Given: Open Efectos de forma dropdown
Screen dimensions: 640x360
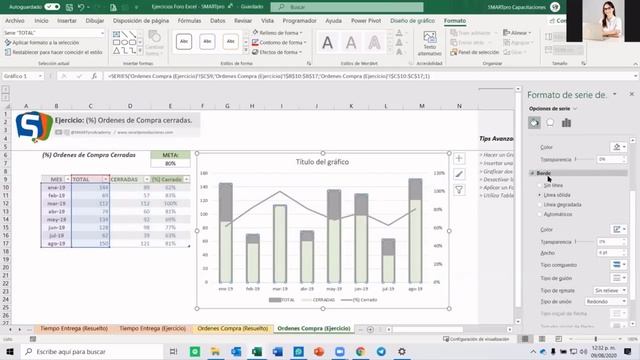Looking at the screenshot, I should coord(301,52).
